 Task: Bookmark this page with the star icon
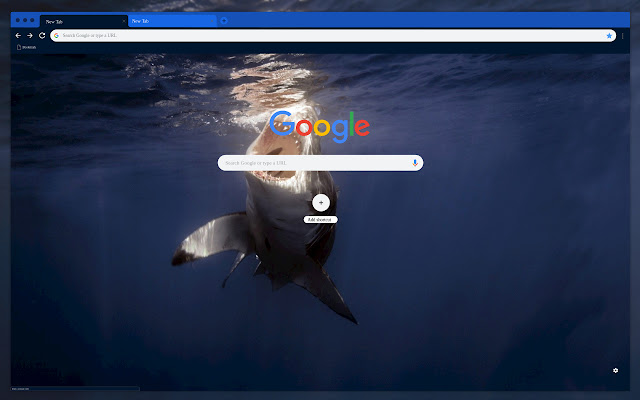click(609, 36)
